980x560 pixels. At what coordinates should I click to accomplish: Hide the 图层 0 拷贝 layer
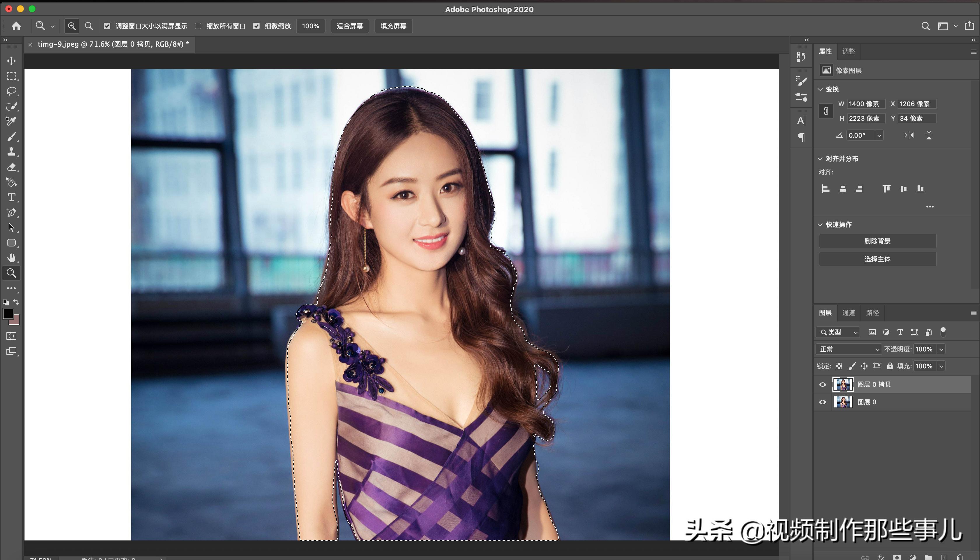[x=823, y=385]
